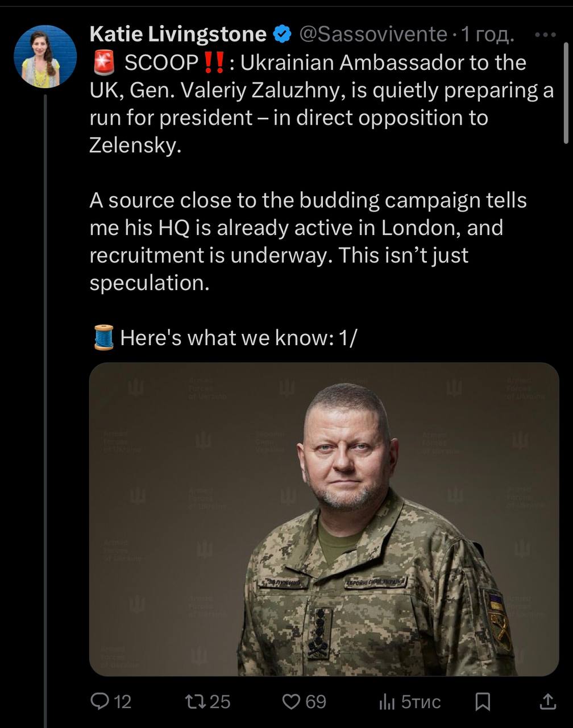Click the blue thread spool emoji

pos(103,338)
